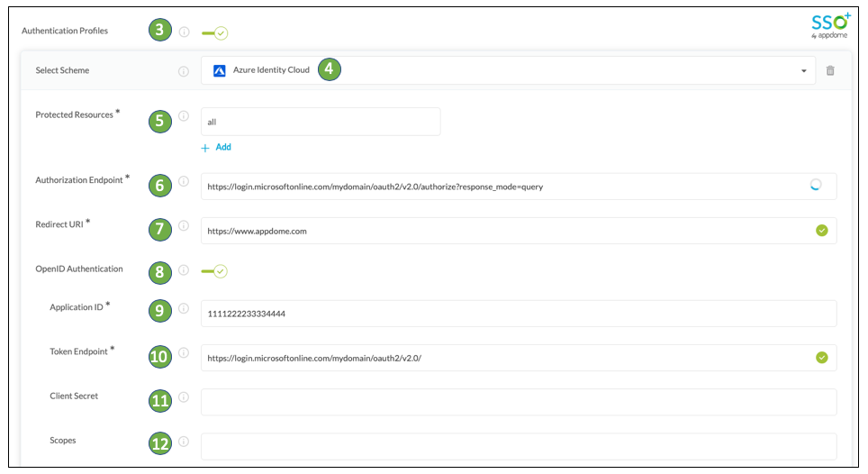Click the Select Scheme label
The height and width of the screenshot is (474, 868).
[x=62, y=70]
